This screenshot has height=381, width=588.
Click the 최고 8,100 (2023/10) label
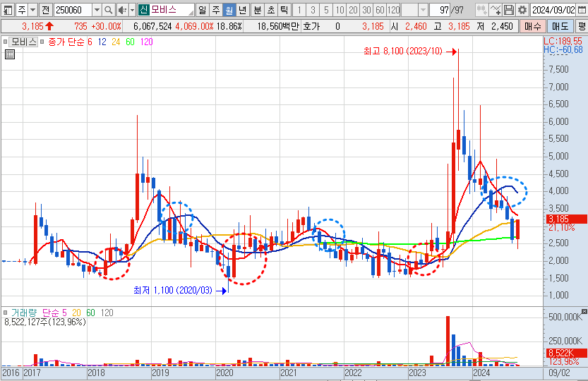click(403, 51)
